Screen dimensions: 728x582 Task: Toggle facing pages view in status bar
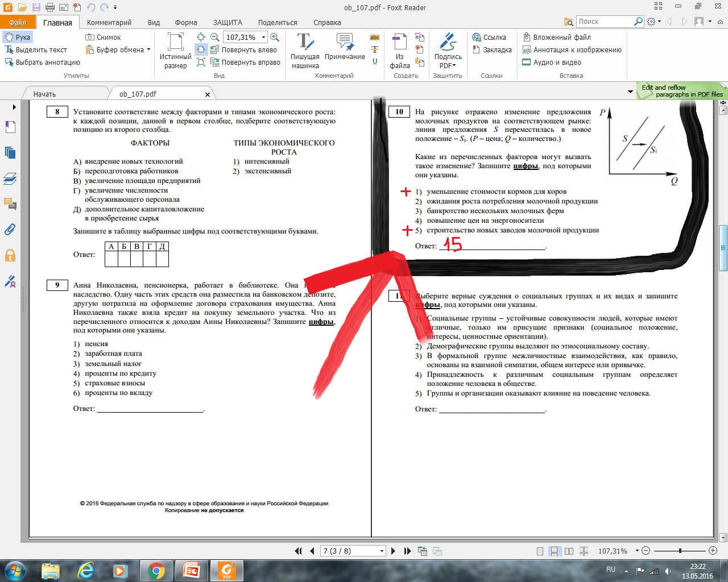coord(569,551)
